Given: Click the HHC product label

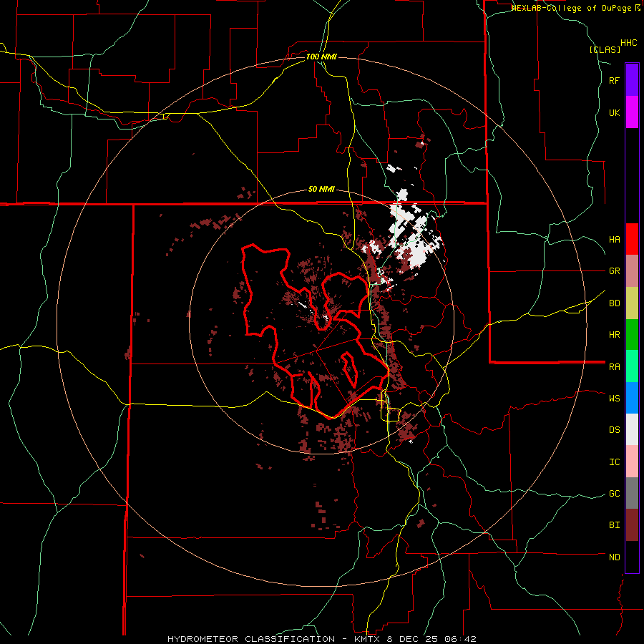Looking at the screenshot, I should pos(629,43).
